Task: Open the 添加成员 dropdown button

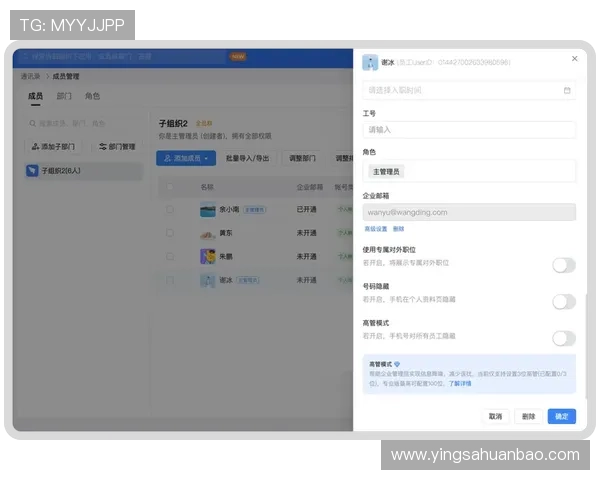Action: coord(186,158)
